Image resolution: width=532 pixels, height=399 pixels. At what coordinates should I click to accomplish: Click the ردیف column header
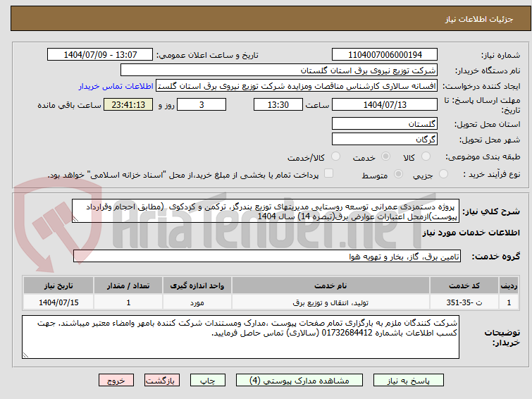point(509,286)
